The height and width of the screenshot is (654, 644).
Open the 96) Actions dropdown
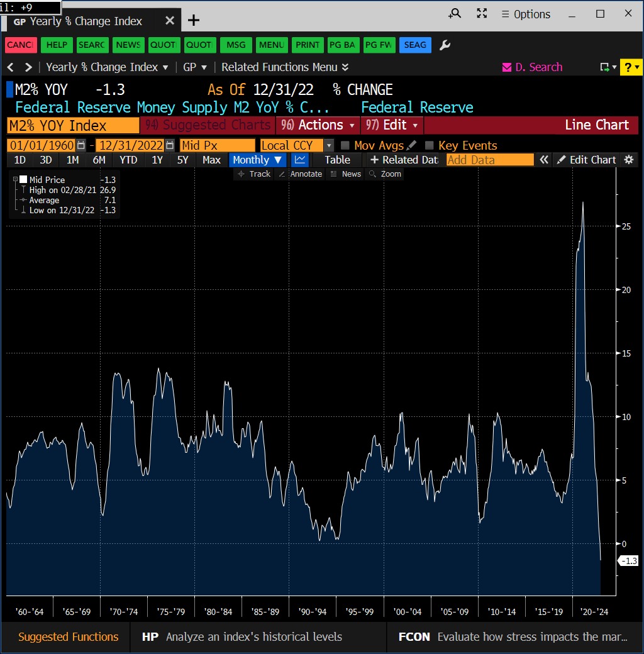coord(318,125)
